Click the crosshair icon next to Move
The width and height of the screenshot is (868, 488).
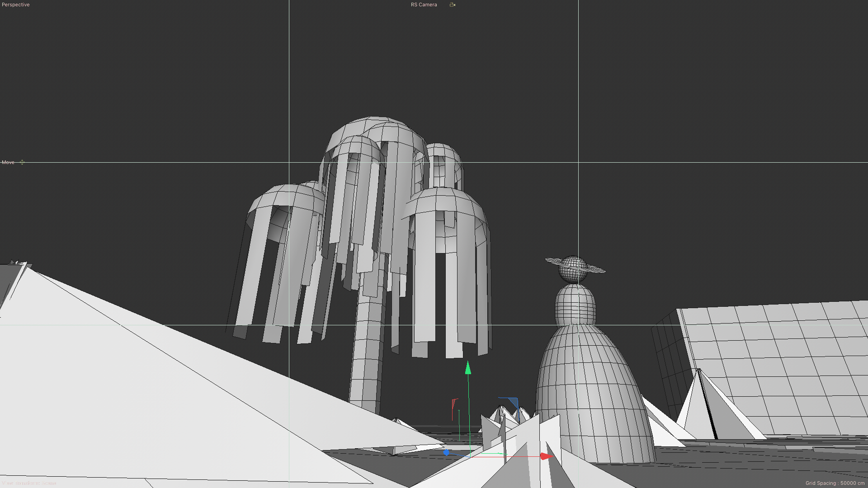click(x=22, y=162)
